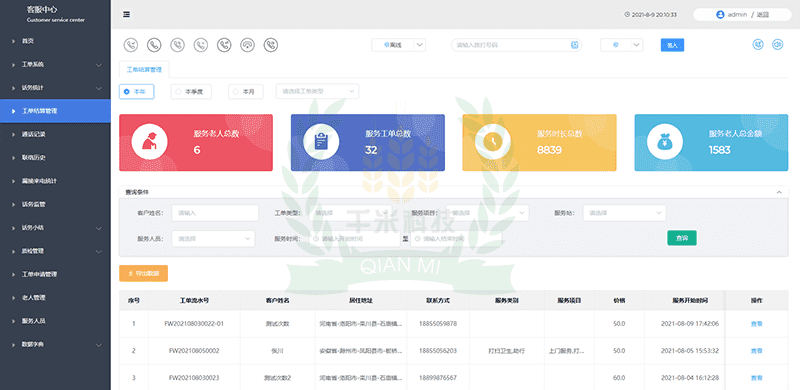Focus the dial number input field
This screenshot has height=390, width=800.
click(x=516, y=45)
